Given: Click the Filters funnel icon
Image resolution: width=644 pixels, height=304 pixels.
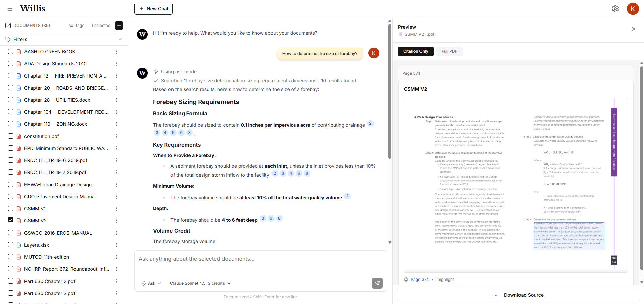Looking at the screenshot, I should [x=8, y=39].
